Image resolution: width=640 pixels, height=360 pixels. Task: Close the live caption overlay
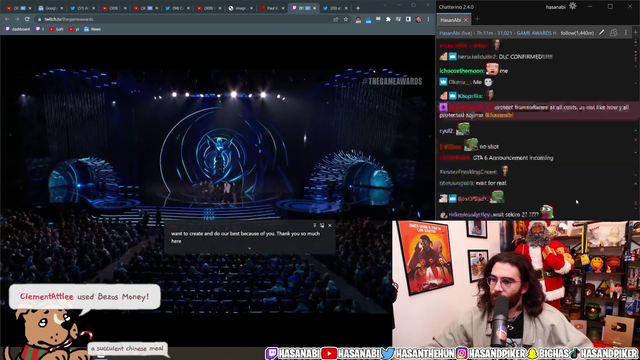pyautogui.click(x=330, y=225)
